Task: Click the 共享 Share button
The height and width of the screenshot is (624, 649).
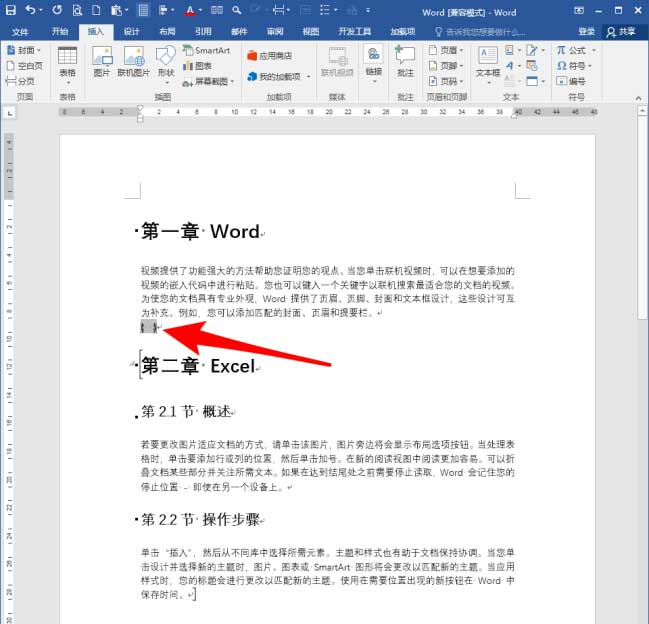Action: [623, 31]
